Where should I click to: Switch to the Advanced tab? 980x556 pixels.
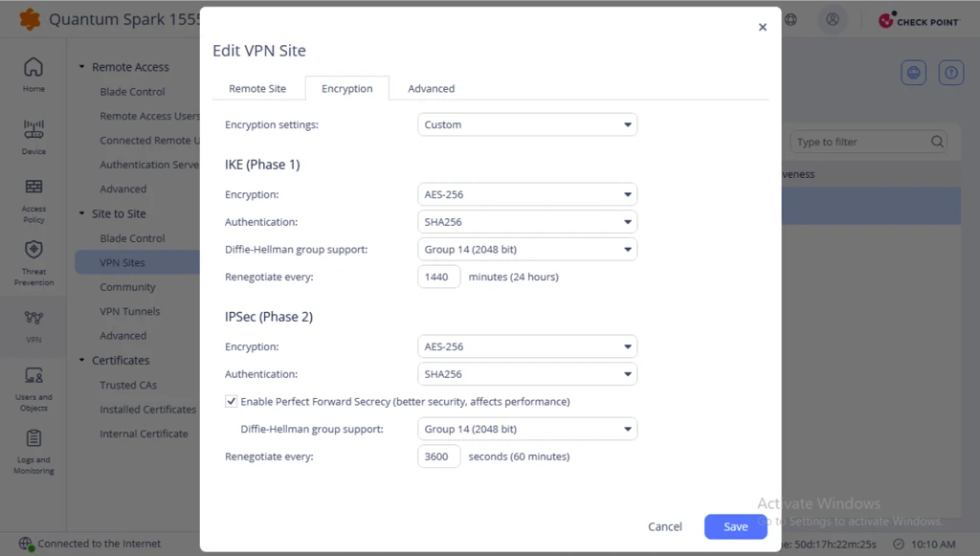[x=432, y=88]
